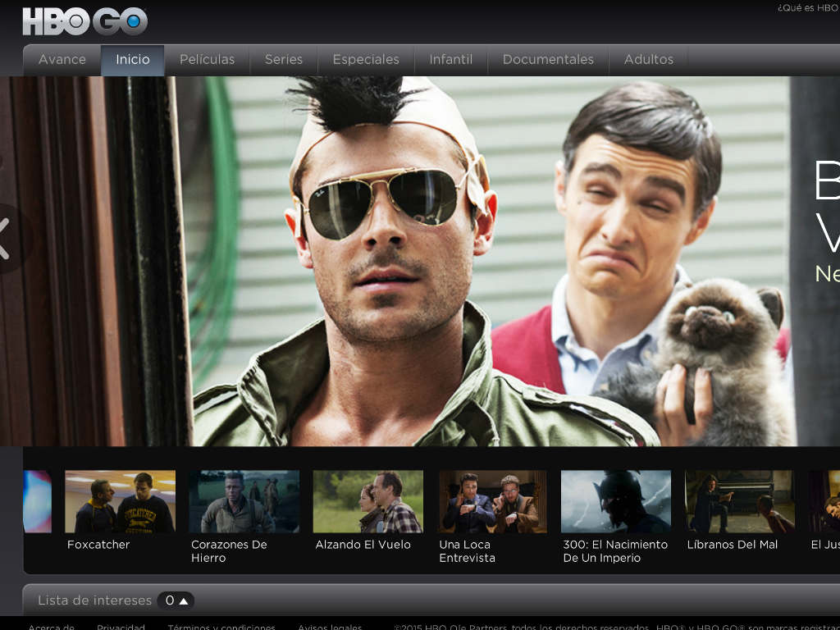
Task: Open the Foxcatcher thumbnail
Action: [120, 501]
